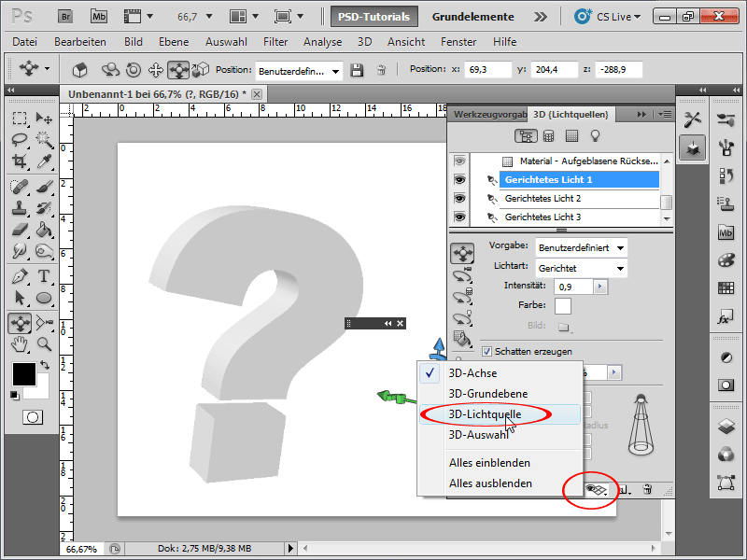This screenshot has height=560, width=747.
Task: Select the Lasso tool
Action: [20, 139]
